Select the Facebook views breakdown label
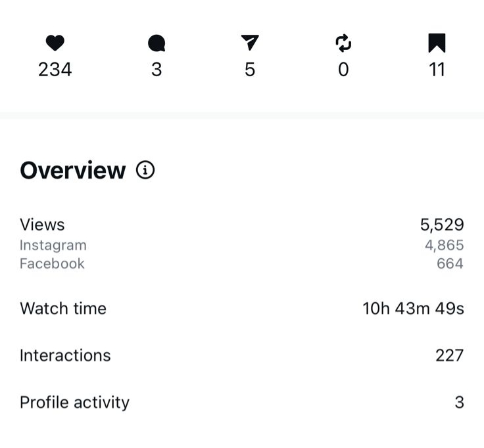484x448 pixels. click(53, 263)
